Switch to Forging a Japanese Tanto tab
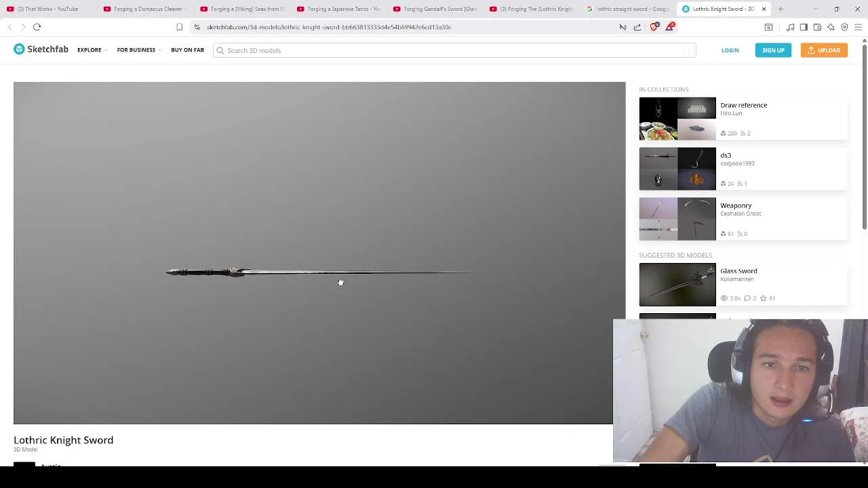Screen dimensions: 868x488 [x=338, y=9]
